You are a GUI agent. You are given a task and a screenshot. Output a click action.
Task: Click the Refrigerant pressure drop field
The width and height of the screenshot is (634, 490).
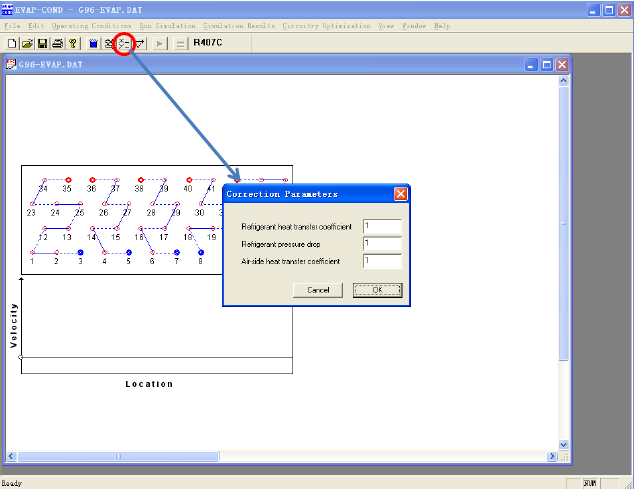[x=382, y=244]
